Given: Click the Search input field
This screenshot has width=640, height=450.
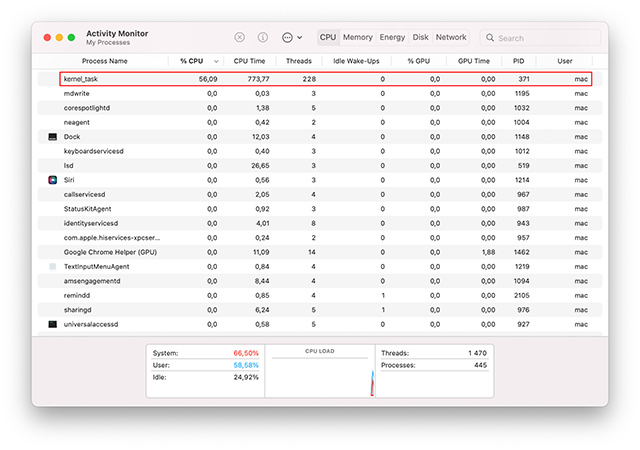Looking at the screenshot, I should [540, 38].
